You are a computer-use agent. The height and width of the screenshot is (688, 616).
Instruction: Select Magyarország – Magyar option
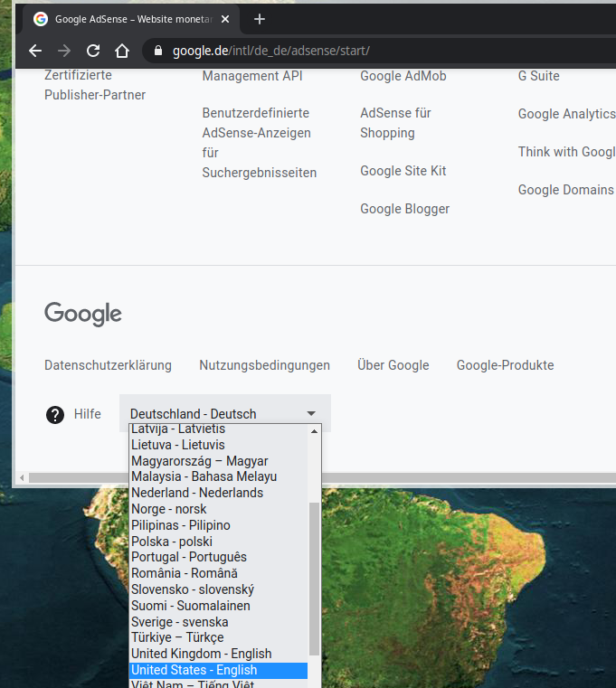pyautogui.click(x=219, y=461)
